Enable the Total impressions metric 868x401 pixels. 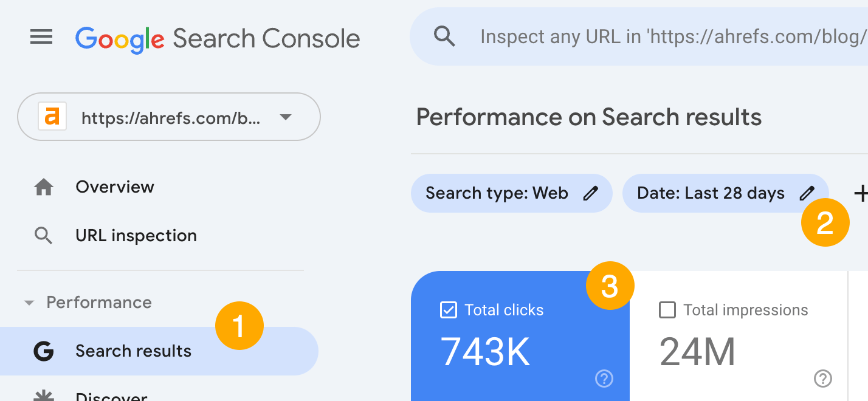coord(667,310)
